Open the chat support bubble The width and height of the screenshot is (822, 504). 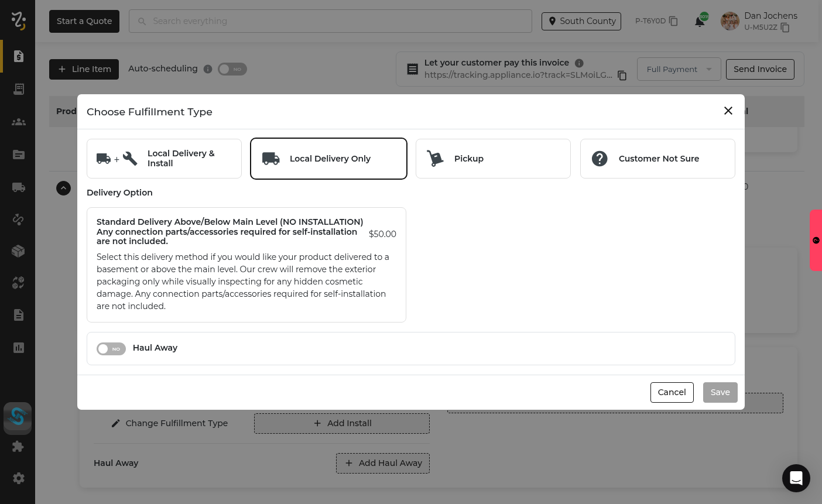796,478
